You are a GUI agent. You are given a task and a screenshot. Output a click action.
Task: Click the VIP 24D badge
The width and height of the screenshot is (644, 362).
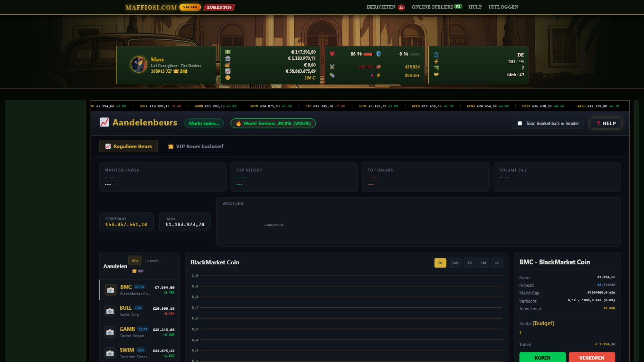click(x=190, y=7)
